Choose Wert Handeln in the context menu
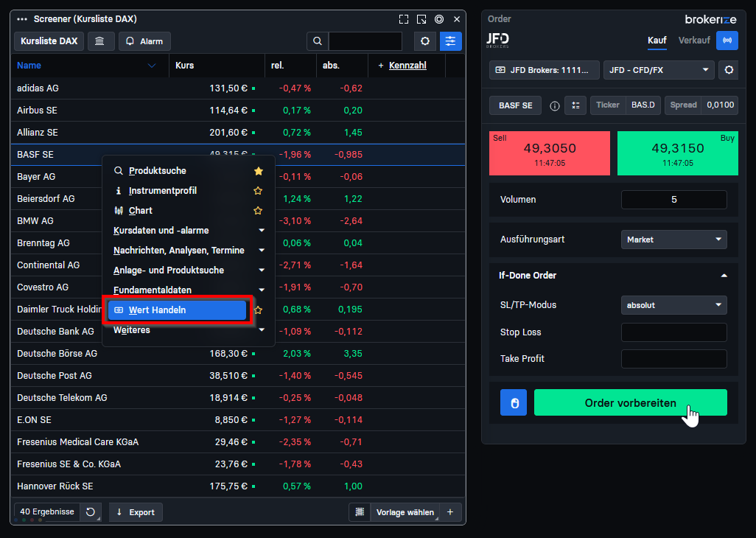The width and height of the screenshot is (756, 538). point(177,310)
